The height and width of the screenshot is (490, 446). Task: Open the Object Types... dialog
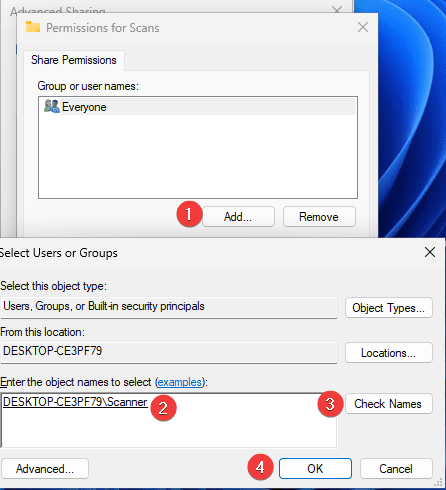tap(389, 308)
